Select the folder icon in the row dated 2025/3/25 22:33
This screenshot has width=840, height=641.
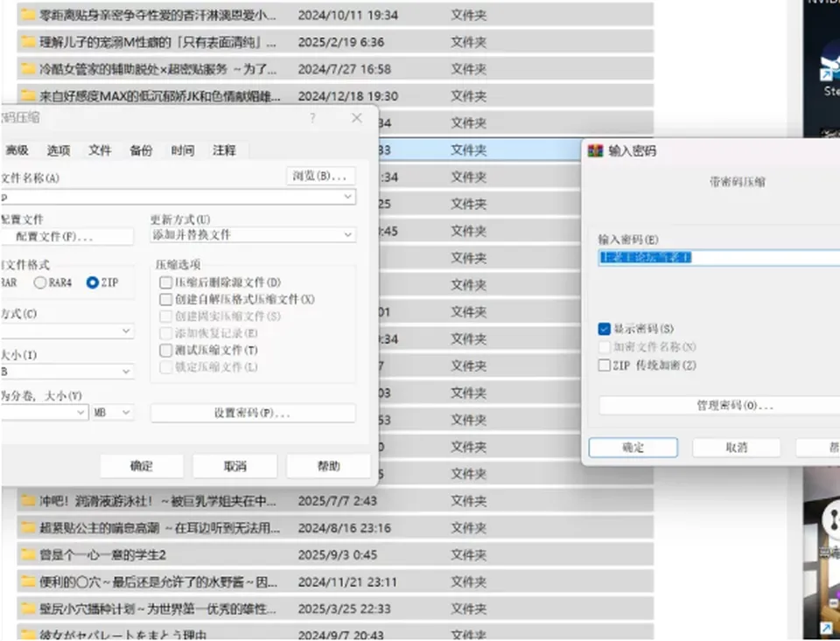point(27,609)
